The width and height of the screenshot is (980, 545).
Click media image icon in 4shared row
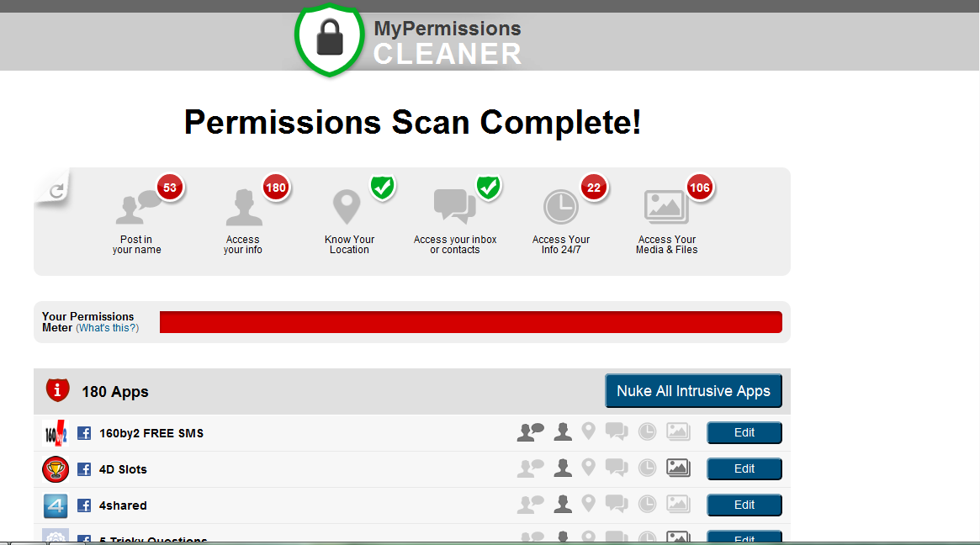(x=678, y=504)
